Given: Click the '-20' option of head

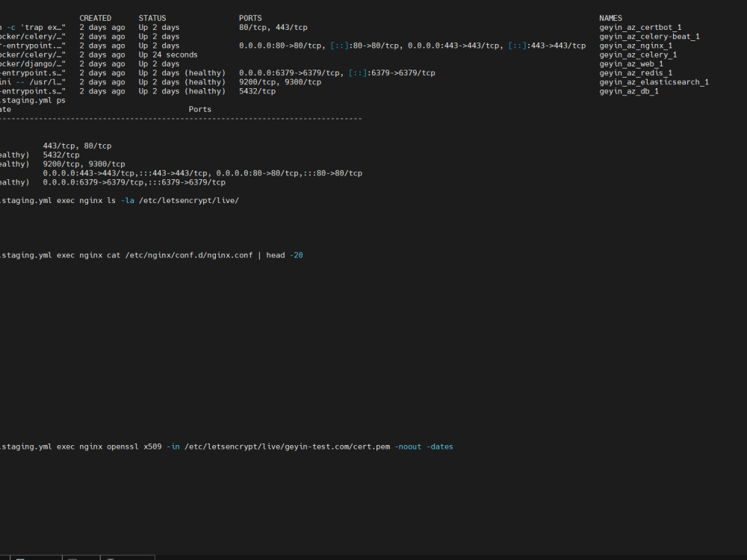Looking at the screenshot, I should pos(297,255).
